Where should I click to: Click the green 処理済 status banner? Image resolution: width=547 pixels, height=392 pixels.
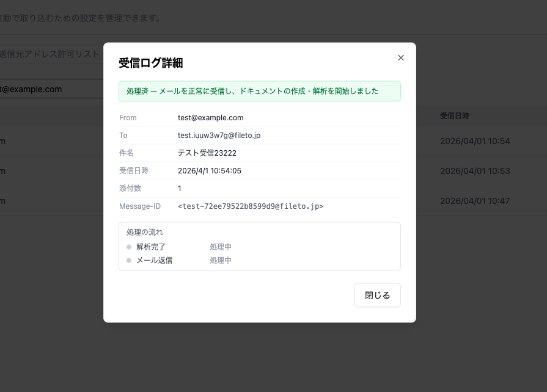(x=260, y=92)
